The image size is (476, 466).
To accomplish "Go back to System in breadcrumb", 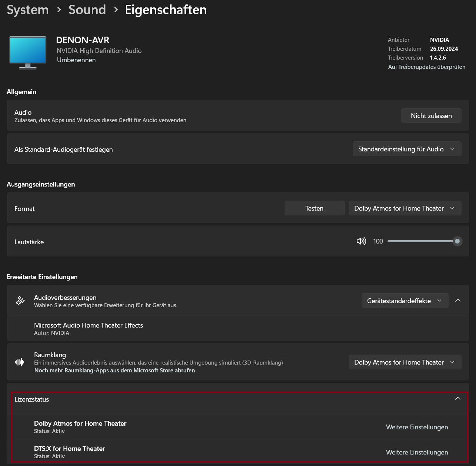I will point(28,10).
